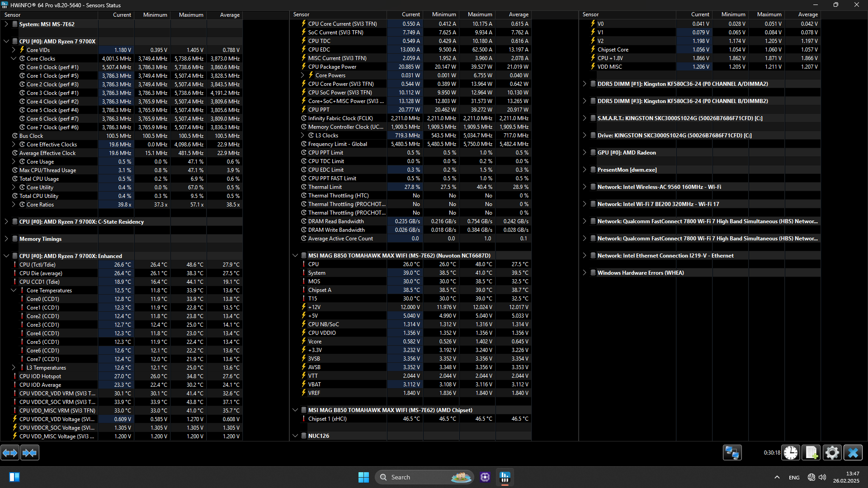Select the Thermal Throttling (HTC) row

click(338, 196)
